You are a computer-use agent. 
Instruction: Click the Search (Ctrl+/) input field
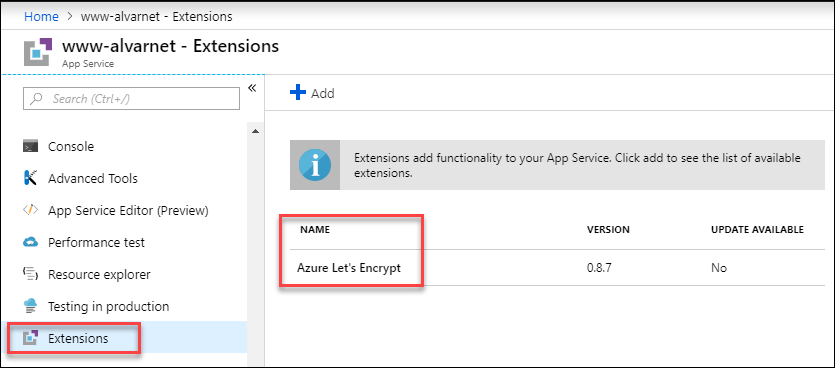[x=132, y=99]
